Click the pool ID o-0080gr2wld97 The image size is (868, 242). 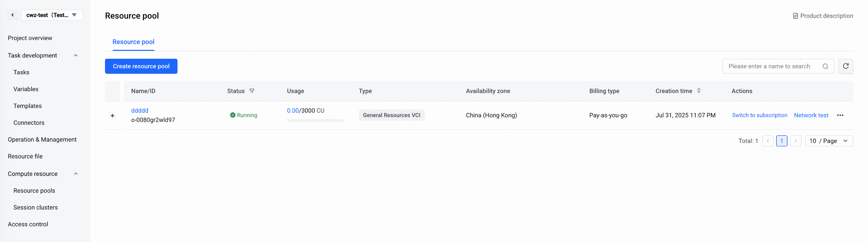pos(153,120)
